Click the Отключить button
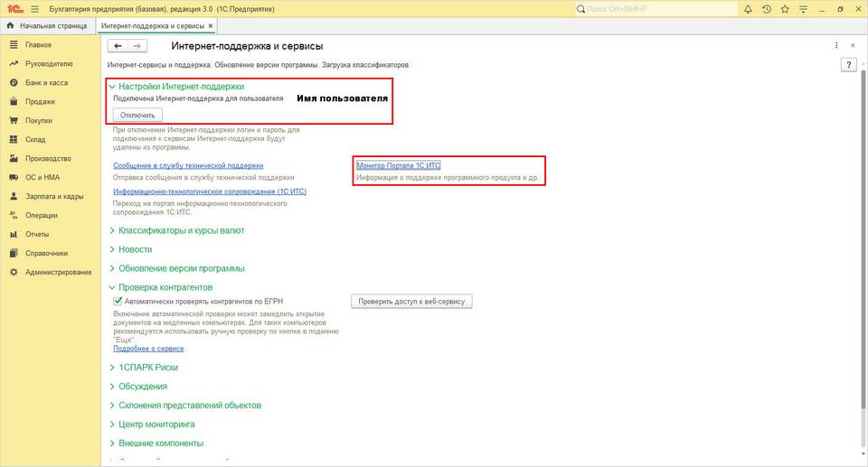The height and width of the screenshot is (467, 868). click(x=137, y=115)
